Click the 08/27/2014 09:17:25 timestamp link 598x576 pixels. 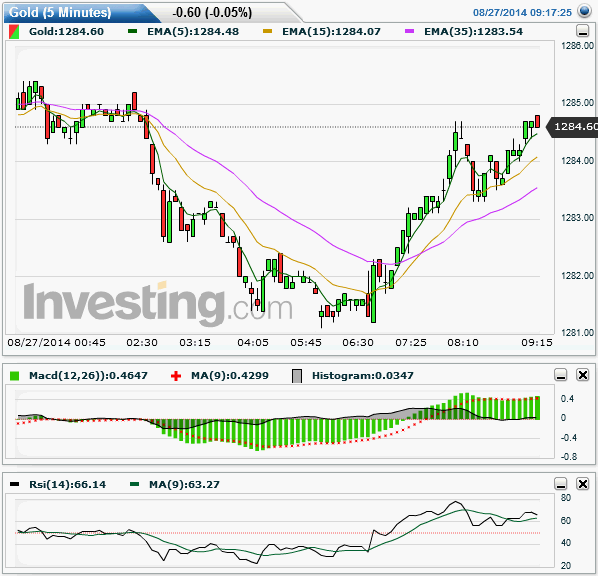click(x=522, y=13)
